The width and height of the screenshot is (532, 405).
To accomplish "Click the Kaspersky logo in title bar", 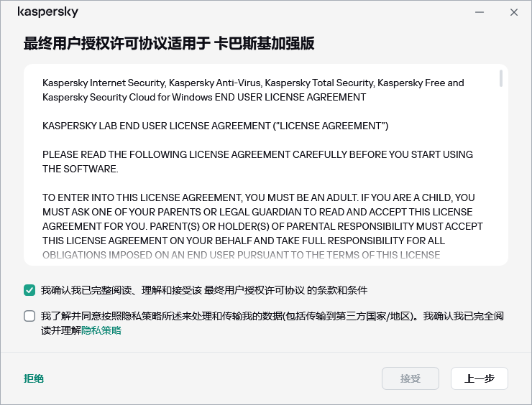I will [x=47, y=12].
